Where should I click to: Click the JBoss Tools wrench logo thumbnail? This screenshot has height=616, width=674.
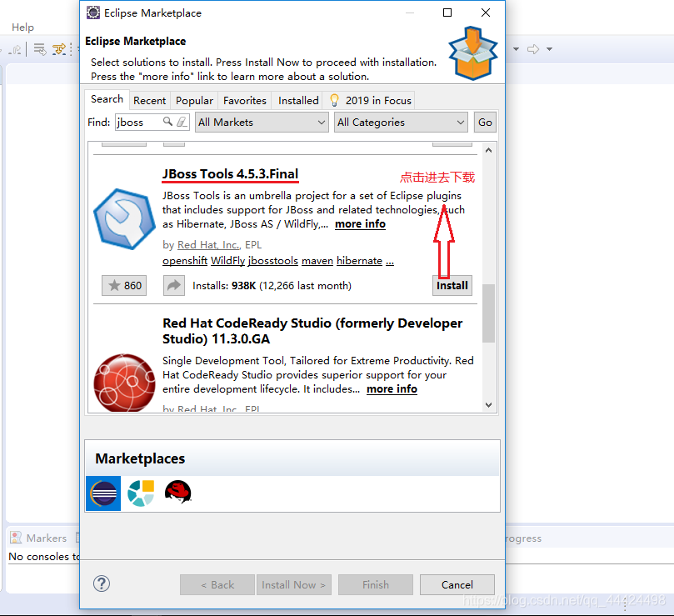pyautogui.click(x=125, y=219)
